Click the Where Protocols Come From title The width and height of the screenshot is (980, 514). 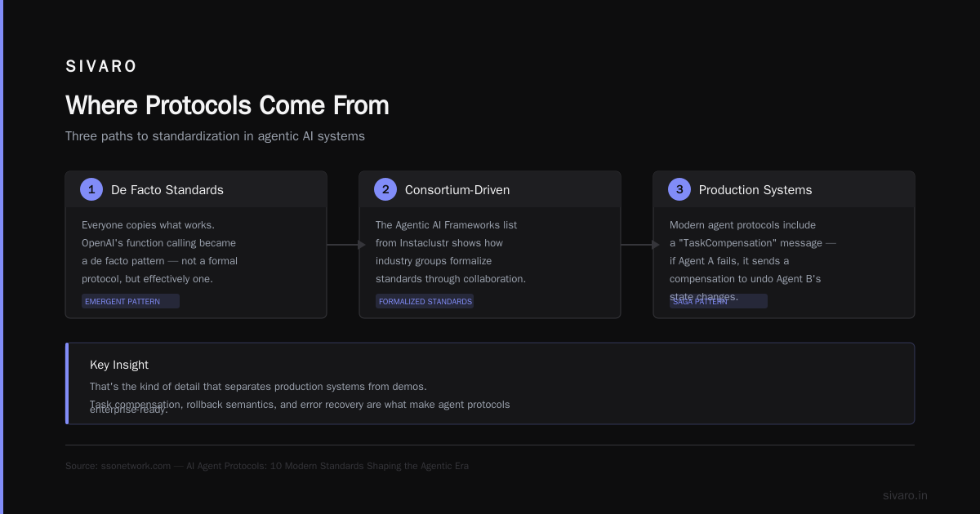pos(227,105)
